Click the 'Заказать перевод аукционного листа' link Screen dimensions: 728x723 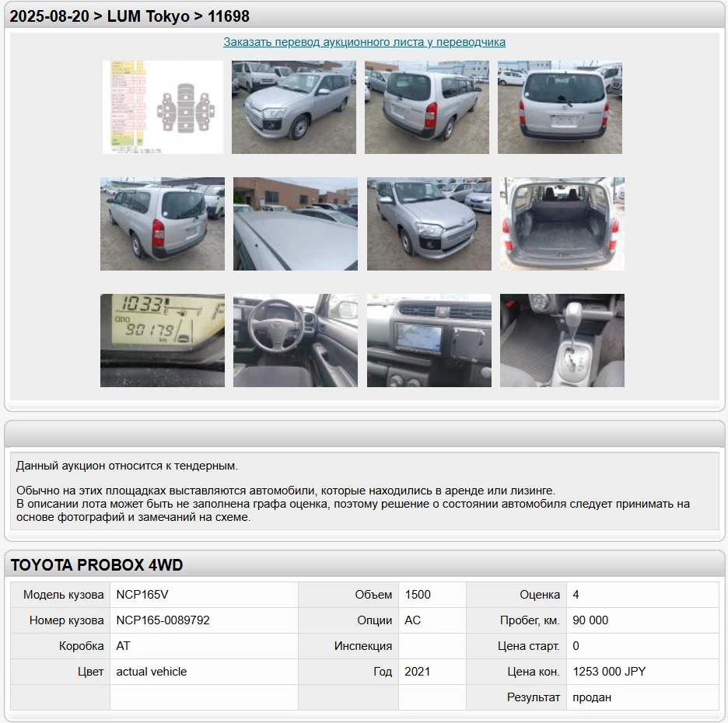click(364, 42)
